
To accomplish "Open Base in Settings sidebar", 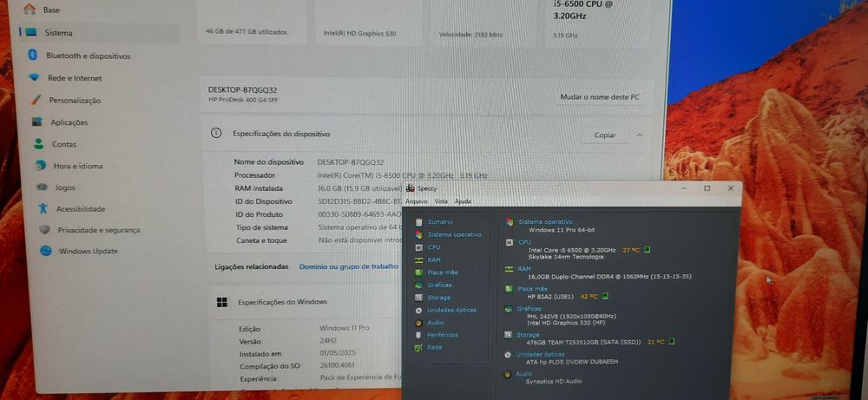I will pos(51,10).
